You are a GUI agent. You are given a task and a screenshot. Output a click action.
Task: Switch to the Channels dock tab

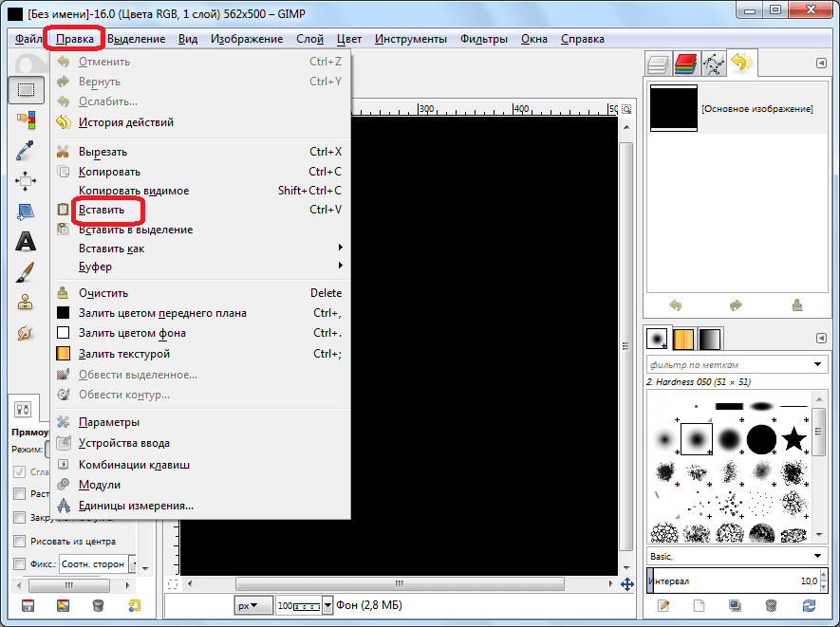pos(685,64)
